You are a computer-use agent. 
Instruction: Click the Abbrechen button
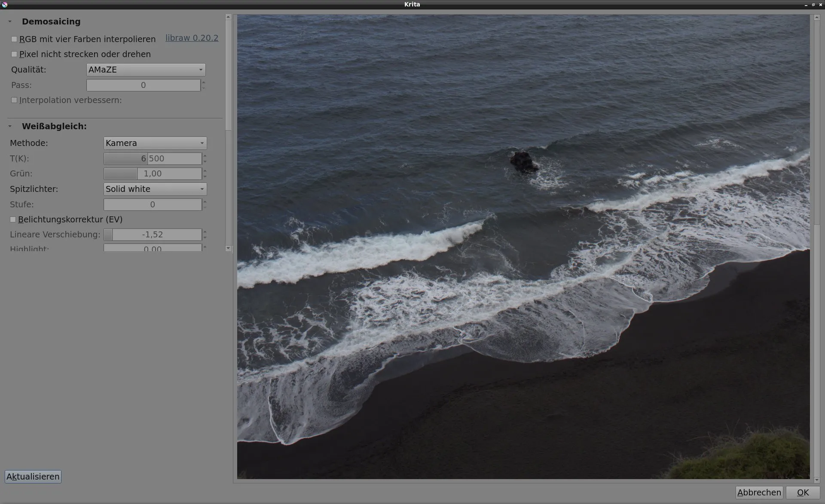tap(759, 492)
